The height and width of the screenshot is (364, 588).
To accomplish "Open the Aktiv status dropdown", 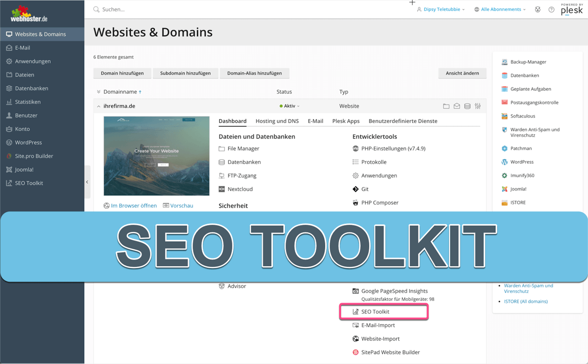I will [289, 106].
